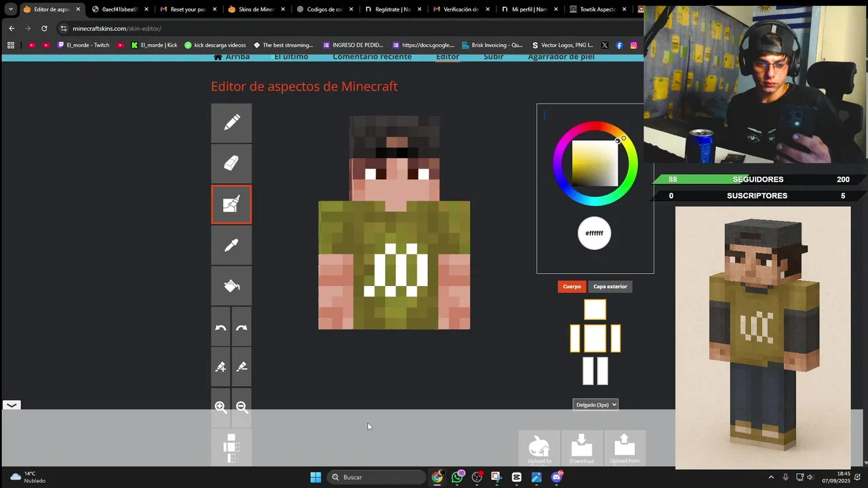Switch to the 'Towtik Aspecto' browser tab
The image size is (868, 488).
click(597, 9)
